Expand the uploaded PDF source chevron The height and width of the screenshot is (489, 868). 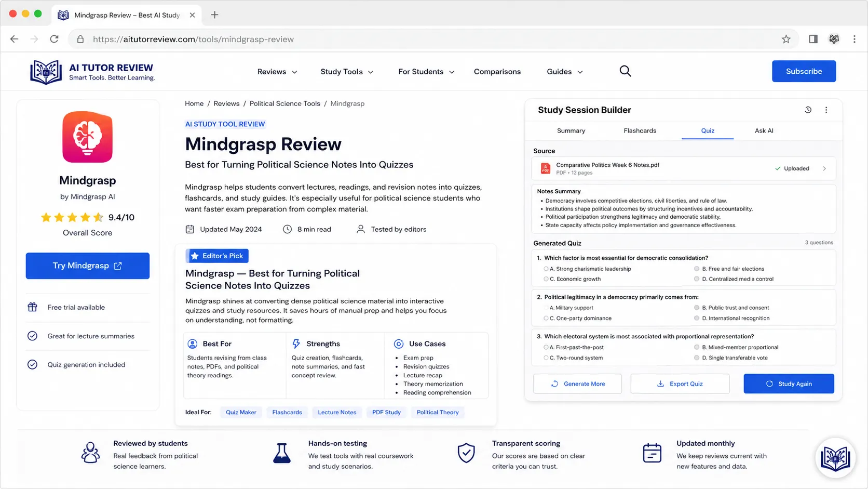(824, 168)
